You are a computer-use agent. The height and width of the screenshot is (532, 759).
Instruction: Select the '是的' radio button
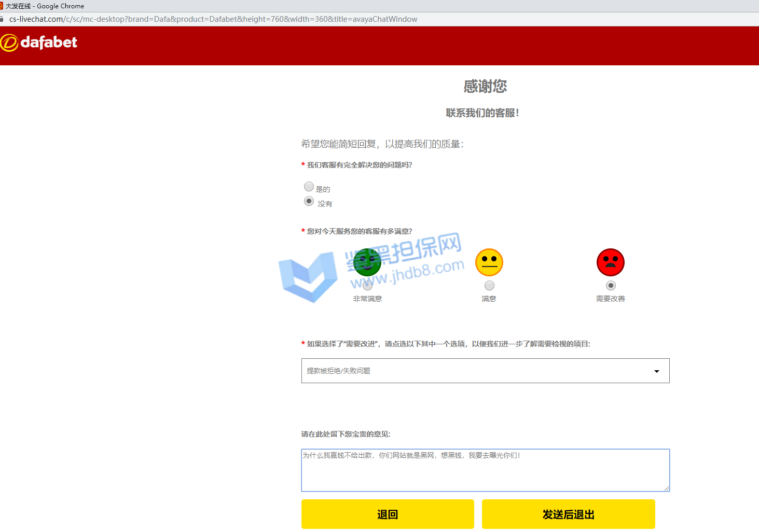309,187
